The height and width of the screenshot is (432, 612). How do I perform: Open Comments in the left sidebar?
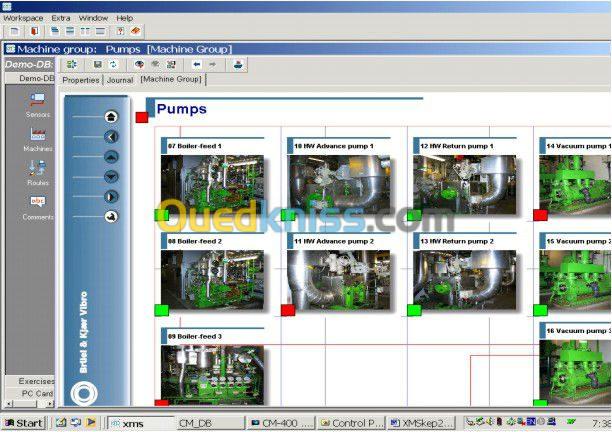click(38, 207)
